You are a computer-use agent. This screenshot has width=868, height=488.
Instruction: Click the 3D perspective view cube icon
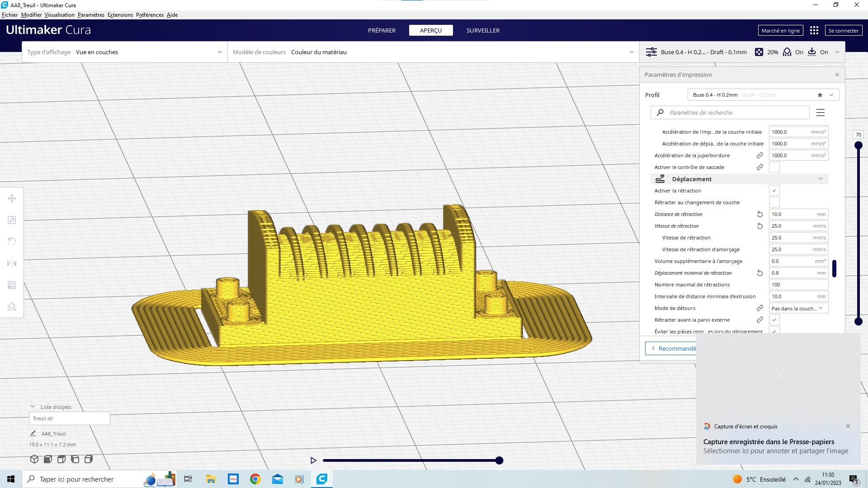pos(34,459)
